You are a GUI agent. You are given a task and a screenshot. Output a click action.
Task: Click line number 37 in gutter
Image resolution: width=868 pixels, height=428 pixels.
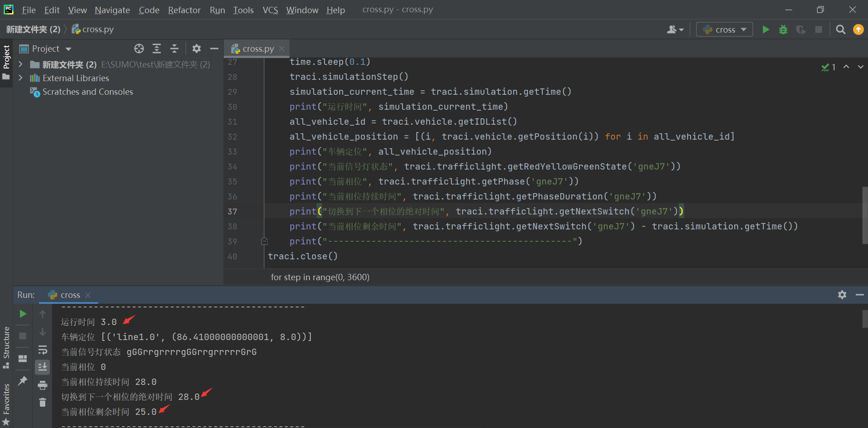pos(232,211)
